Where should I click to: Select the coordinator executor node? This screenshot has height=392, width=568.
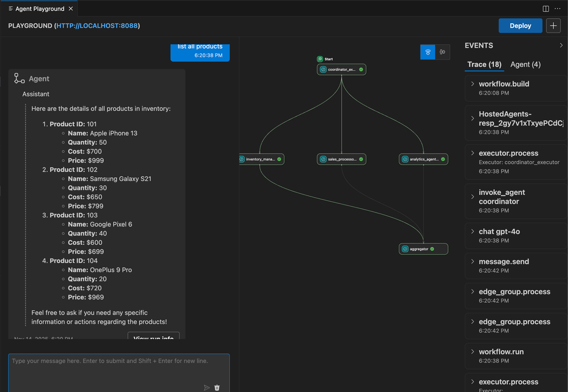[341, 69]
